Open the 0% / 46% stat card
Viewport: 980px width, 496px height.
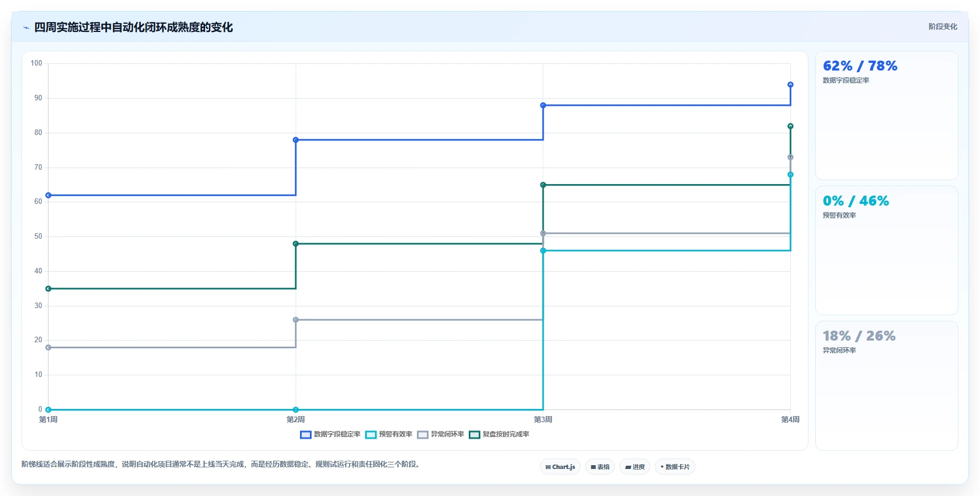[x=887, y=251]
